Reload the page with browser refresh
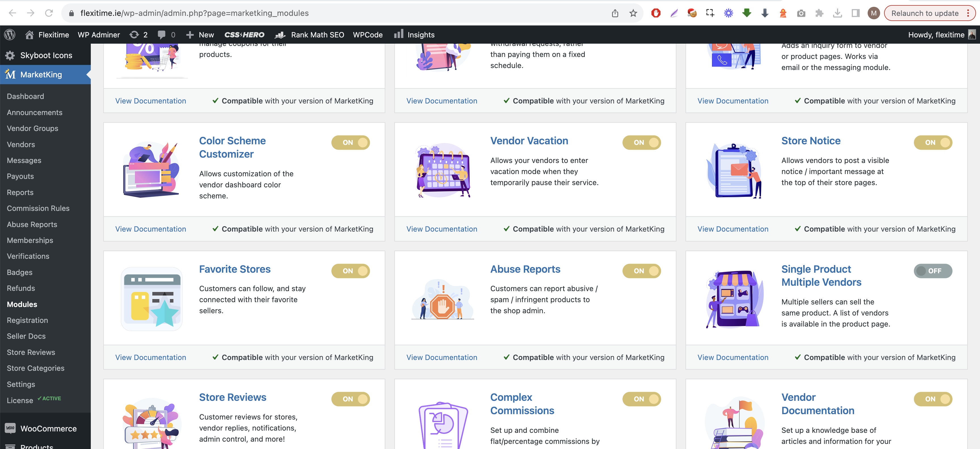Image resolution: width=980 pixels, height=449 pixels. tap(49, 13)
